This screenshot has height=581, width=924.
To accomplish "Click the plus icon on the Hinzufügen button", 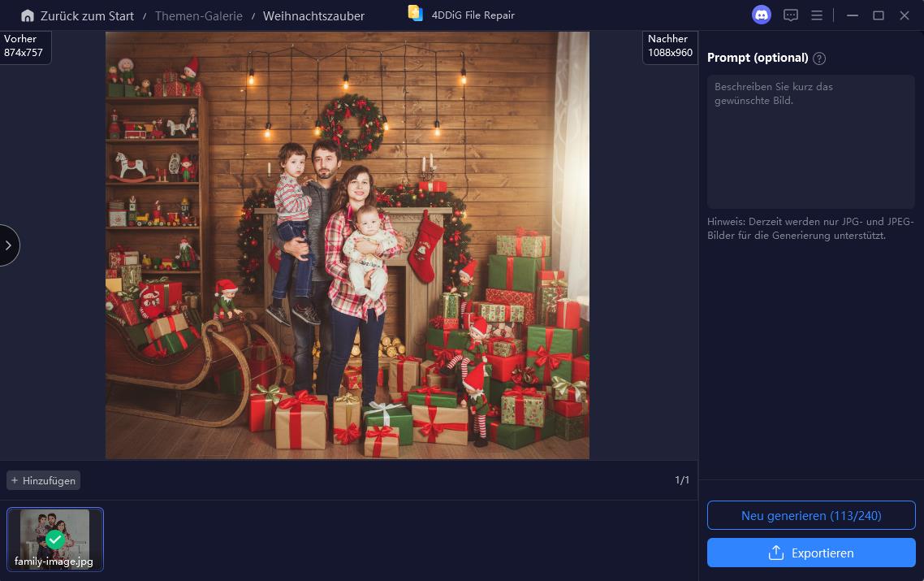I will (15, 480).
